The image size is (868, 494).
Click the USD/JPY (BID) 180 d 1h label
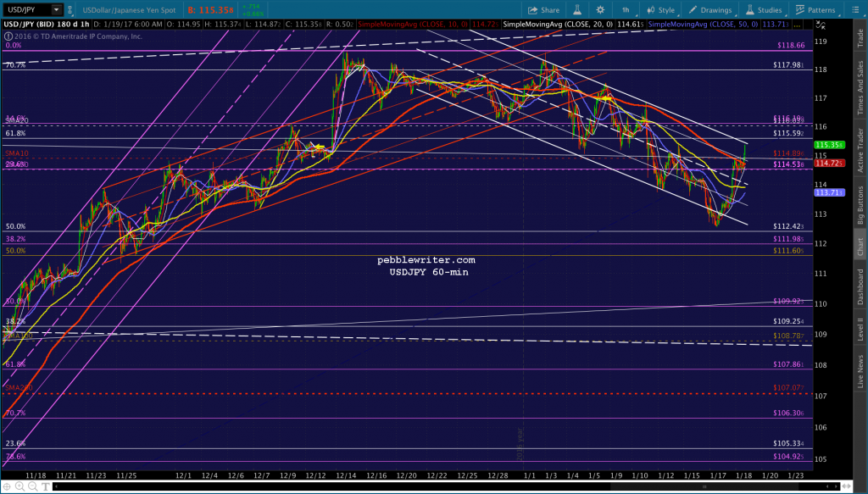coord(47,25)
